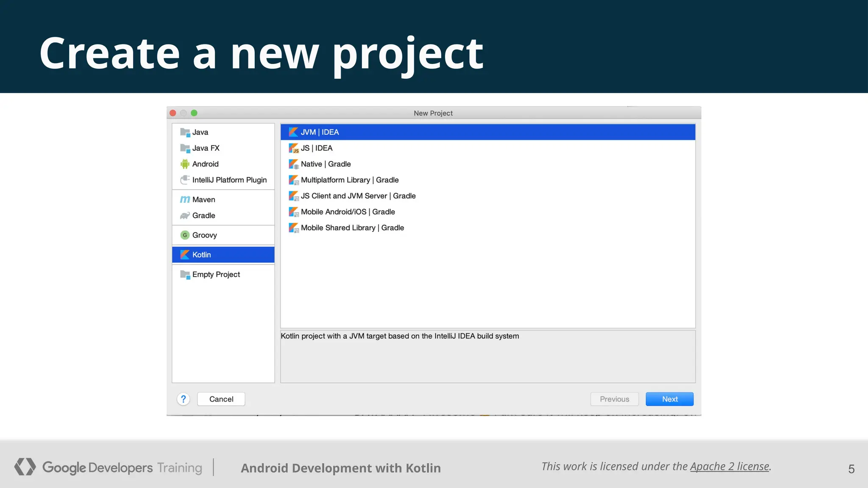Select IntelliJ Platform Plugin entry

(223, 180)
